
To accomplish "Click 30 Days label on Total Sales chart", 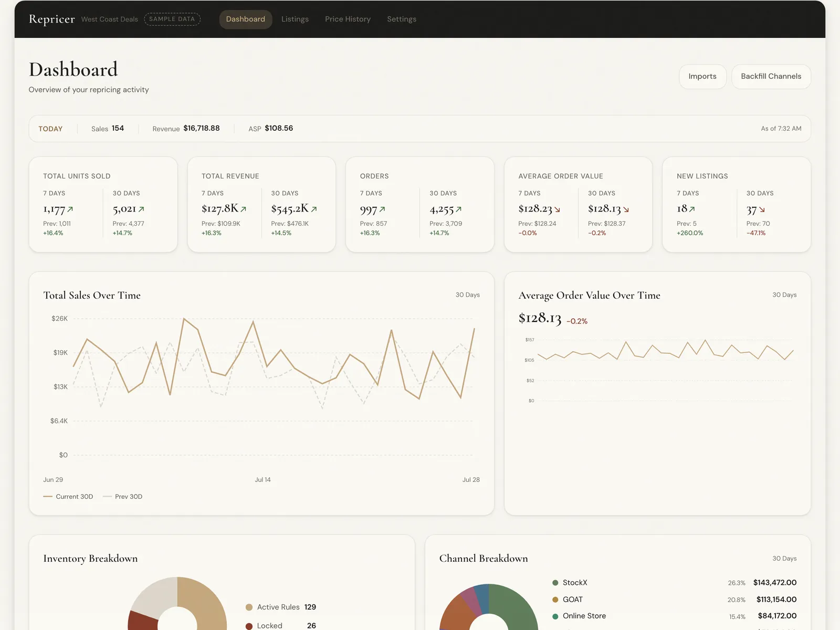I will click(x=468, y=295).
